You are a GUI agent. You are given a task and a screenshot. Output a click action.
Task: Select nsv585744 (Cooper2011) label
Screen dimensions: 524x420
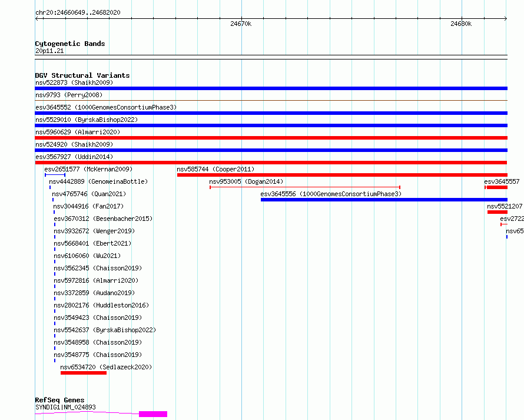215,169
